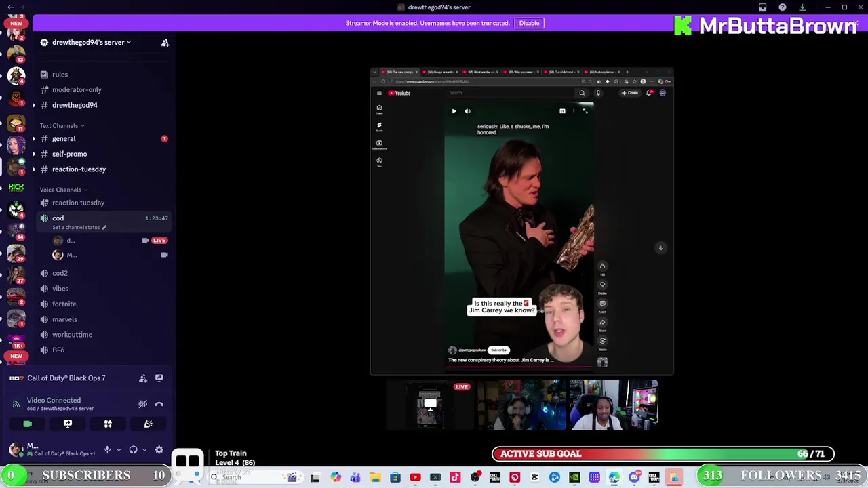The width and height of the screenshot is (868, 488).
Task: Enter fullscreen on the YouTube Short
Action: (x=585, y=111)
